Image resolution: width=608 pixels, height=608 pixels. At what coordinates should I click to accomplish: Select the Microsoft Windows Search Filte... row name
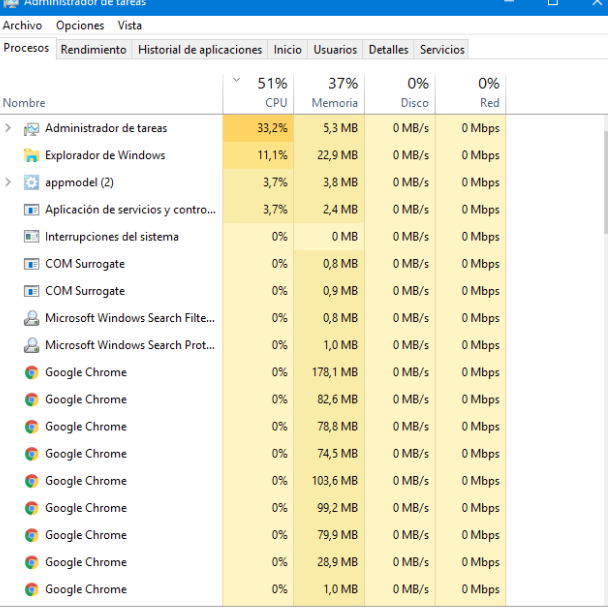[130, 318]
